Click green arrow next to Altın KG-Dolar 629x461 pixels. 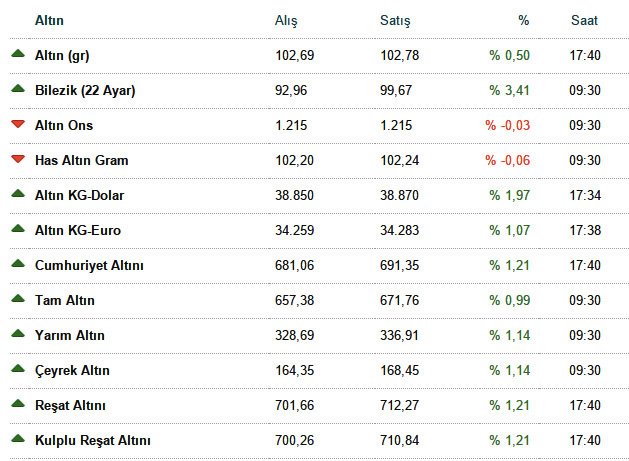tap(17, 194)
